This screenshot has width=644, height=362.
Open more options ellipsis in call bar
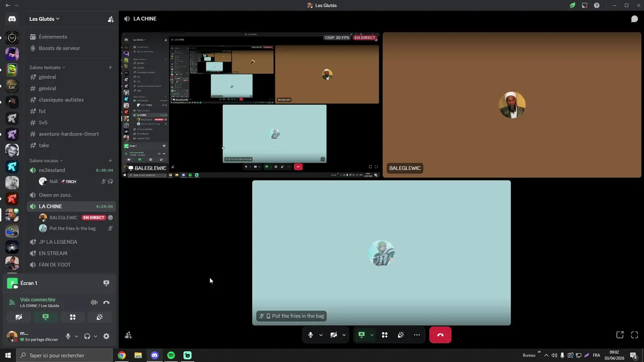pos(417,335)
